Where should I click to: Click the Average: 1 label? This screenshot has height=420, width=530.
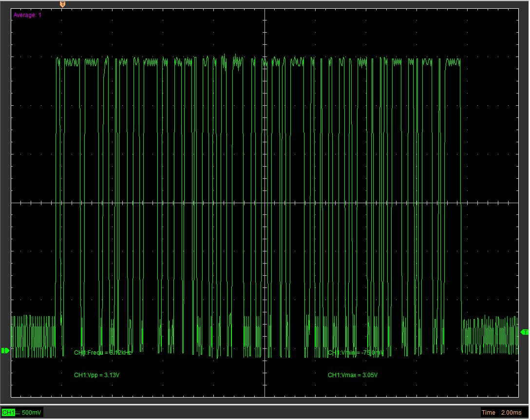tap(27, 15)
